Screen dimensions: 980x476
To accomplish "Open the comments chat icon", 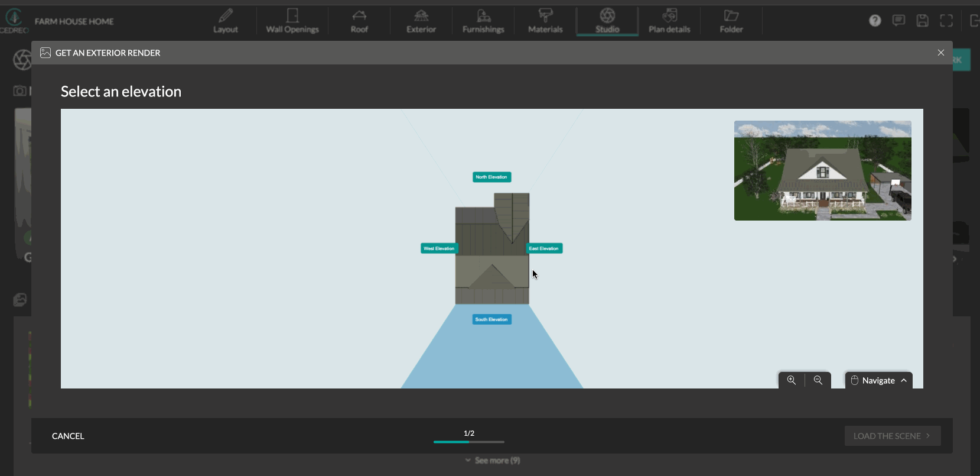I will tap(898, 21).
